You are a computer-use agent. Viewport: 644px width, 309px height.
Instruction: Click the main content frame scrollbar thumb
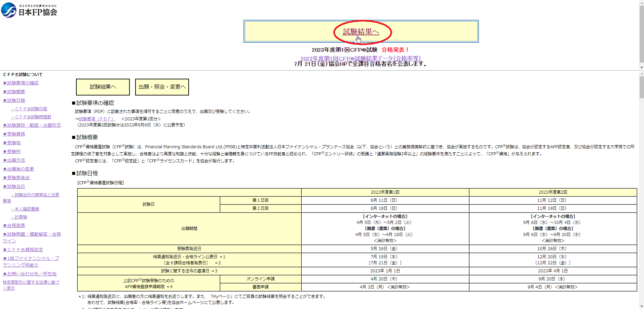(641, 87)
